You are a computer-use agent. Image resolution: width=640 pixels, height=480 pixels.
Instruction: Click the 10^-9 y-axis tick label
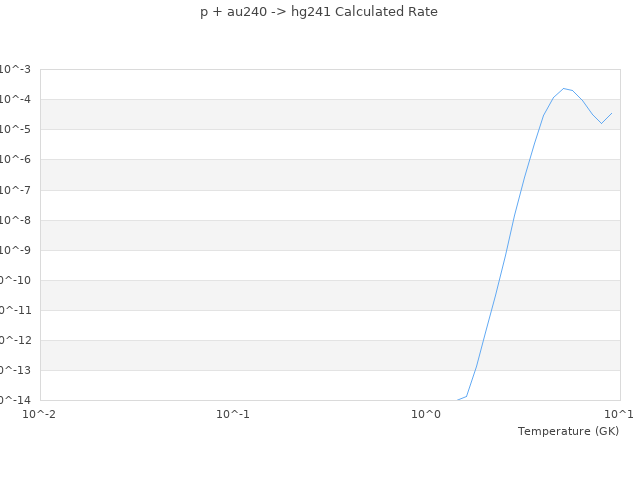[x=15, y=250]
